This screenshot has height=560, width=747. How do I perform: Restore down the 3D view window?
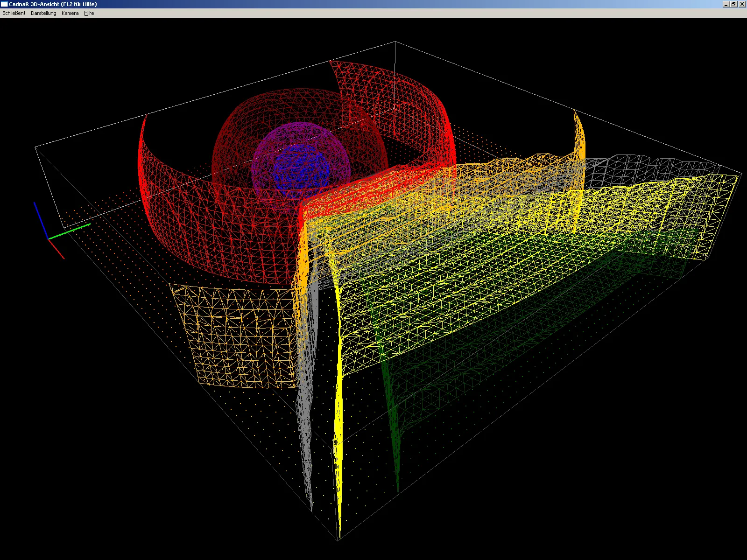click(733, 4)
